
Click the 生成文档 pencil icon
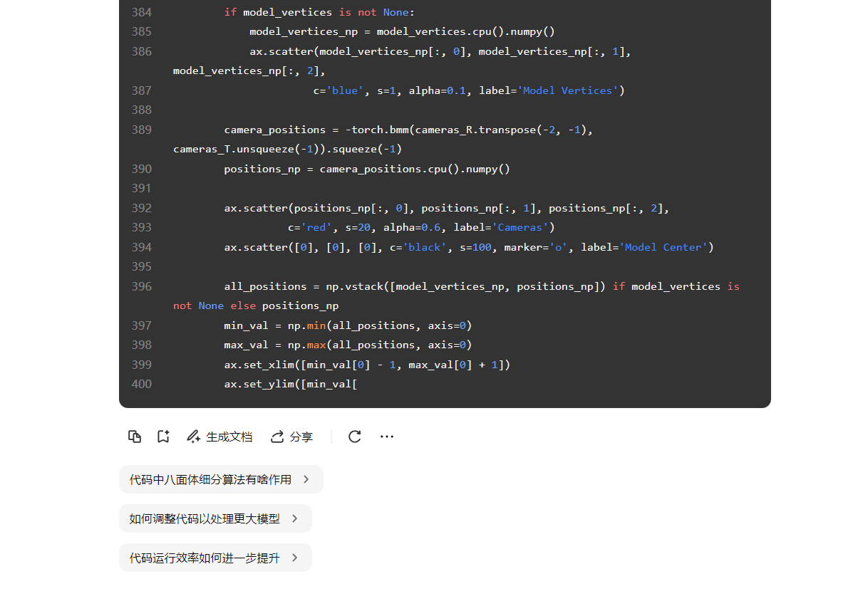coord(193,437)
